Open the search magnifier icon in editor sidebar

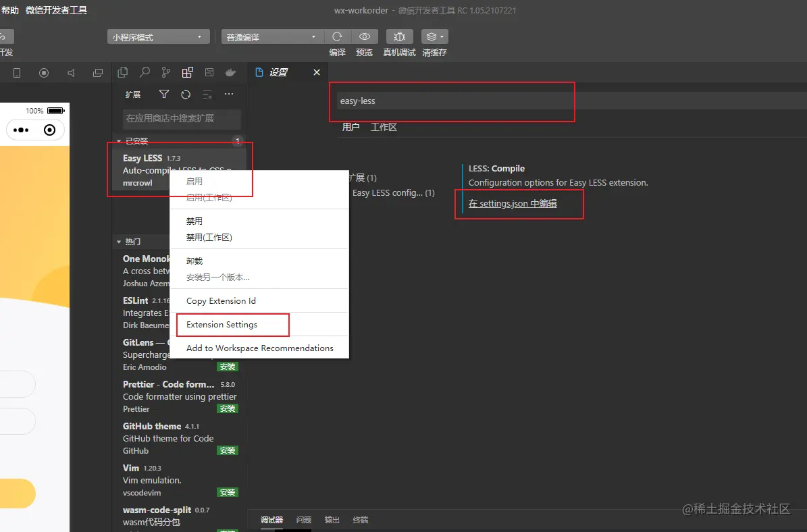coord(145,72)
